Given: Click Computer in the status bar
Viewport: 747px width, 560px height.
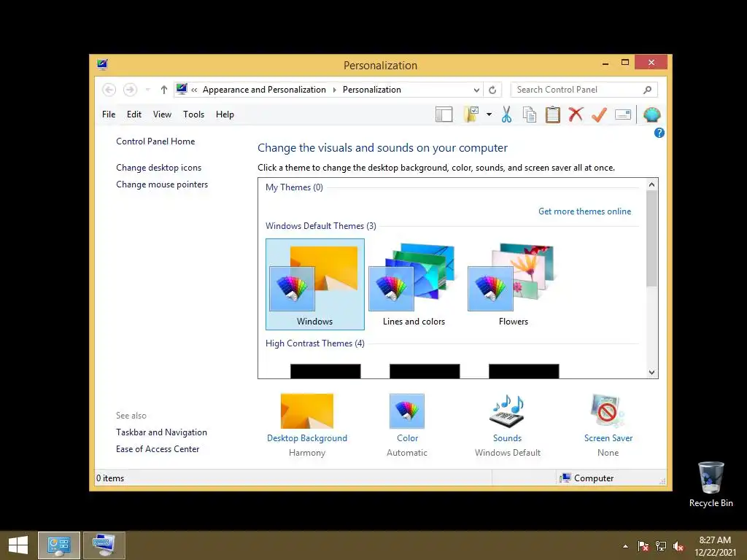Looking at the screenshot, I should [587, 478].
